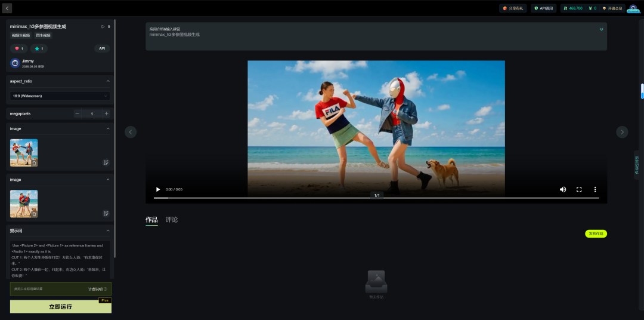Open the Personal user avatar menu
The height and width of the screenshot is (320, 644).
(x=633, y=8)
